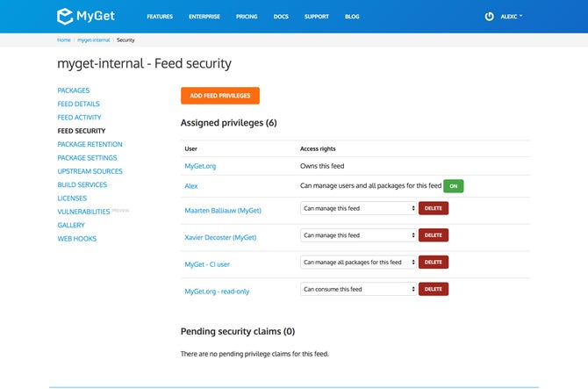
Task: Open the myget-internal breadcrumb link
Action: (x=94, y=40)
